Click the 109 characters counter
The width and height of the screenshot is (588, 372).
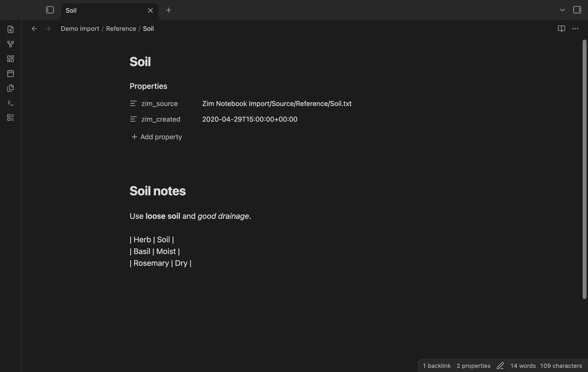pyautogui.click(x=561, y=366)
